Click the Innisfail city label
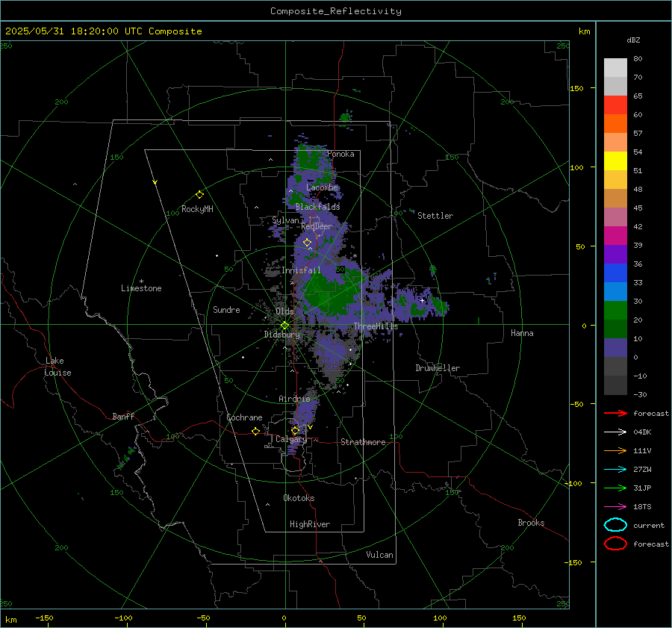 (301, 270)
